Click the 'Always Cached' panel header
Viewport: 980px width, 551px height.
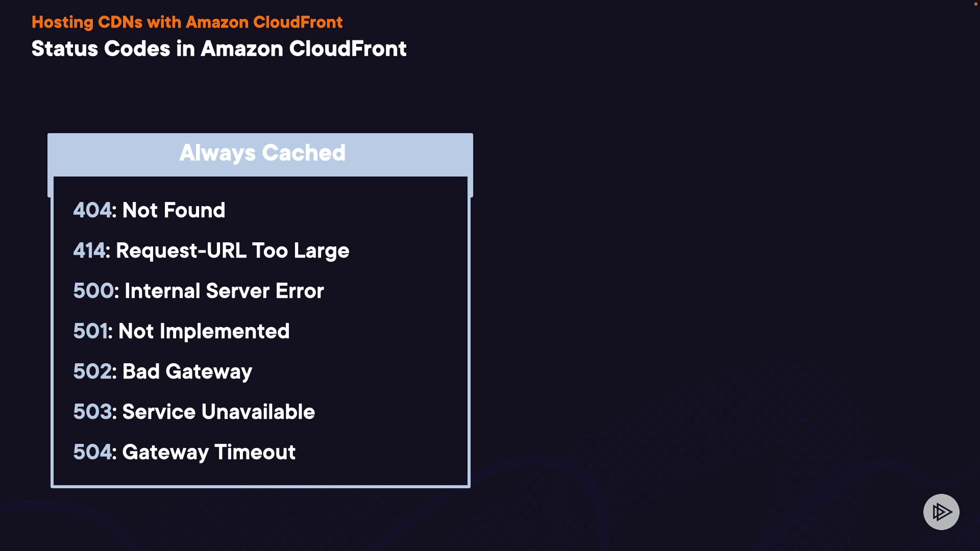pos(262,153)
